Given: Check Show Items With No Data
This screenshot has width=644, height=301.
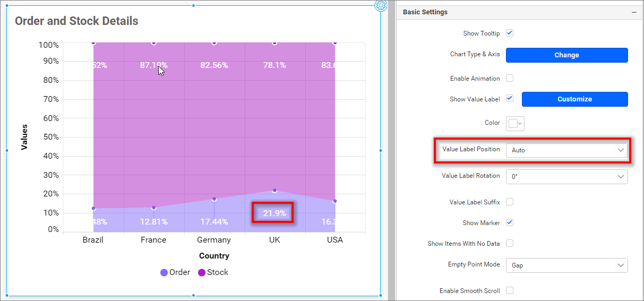Looking at the screenshot, I should (510, 243).
